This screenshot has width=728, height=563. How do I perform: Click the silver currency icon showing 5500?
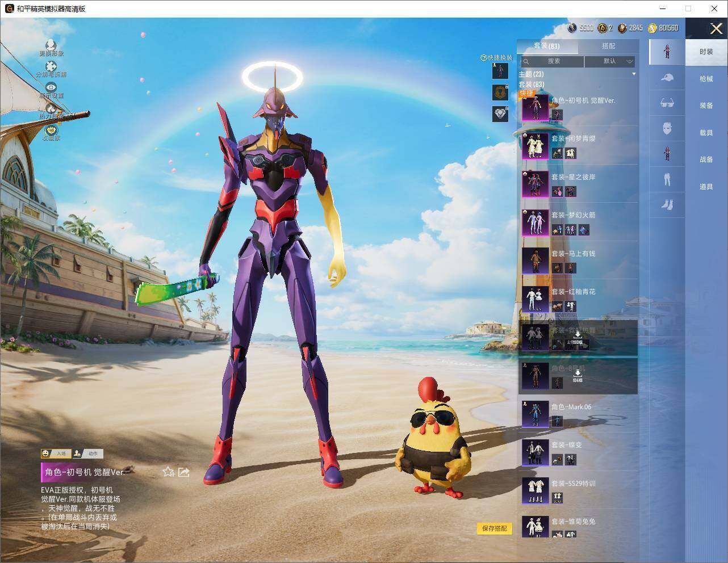pyautogui.click(x=572, y=28)
